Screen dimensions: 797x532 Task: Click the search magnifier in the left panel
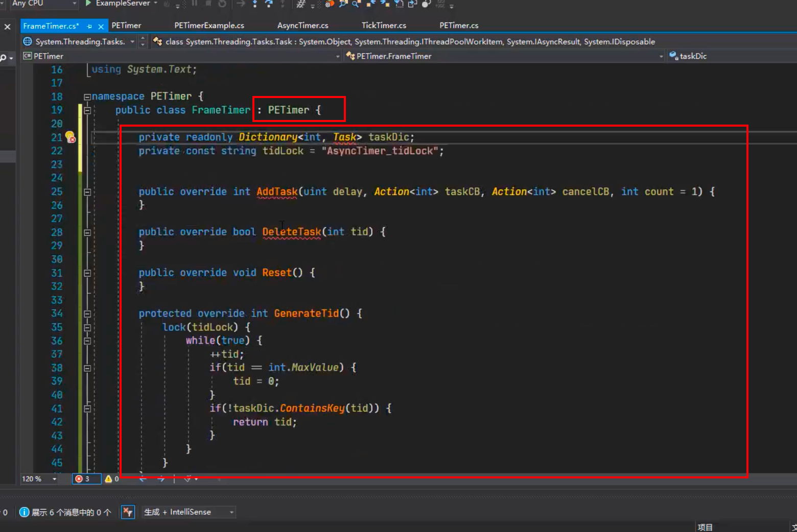3,58
